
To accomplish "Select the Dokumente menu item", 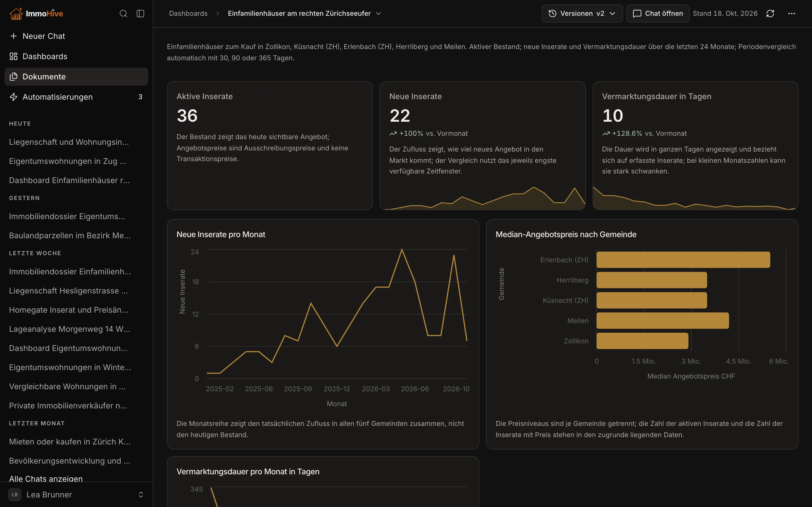I will (76, 76).
